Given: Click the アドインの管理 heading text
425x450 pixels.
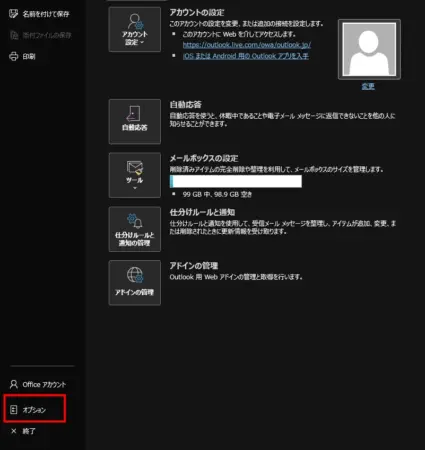Looking at the screenshot, I should pyautogui.click(x=194, y=266).
